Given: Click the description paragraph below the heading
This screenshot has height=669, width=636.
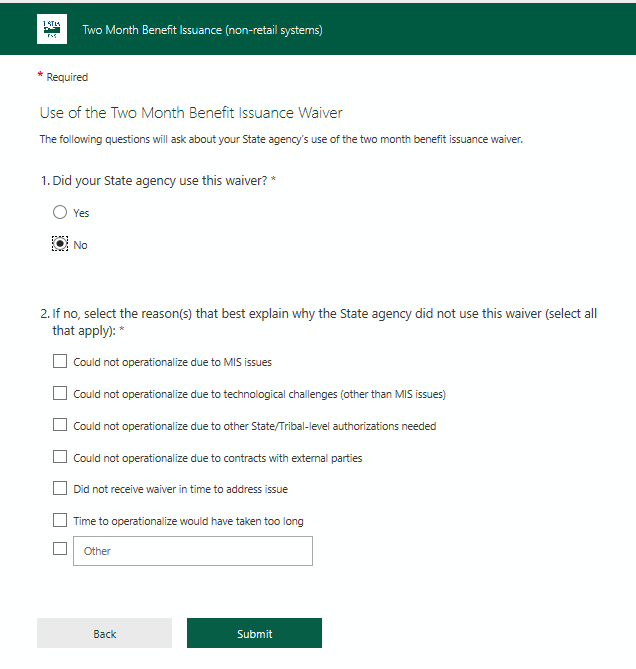Looking at the screenshot, I should (281, 139).
